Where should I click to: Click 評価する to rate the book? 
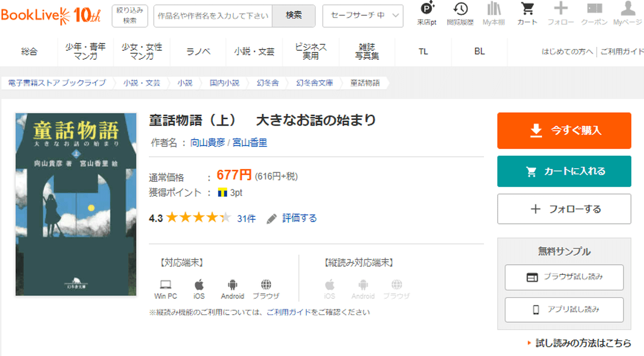(299, 219)
